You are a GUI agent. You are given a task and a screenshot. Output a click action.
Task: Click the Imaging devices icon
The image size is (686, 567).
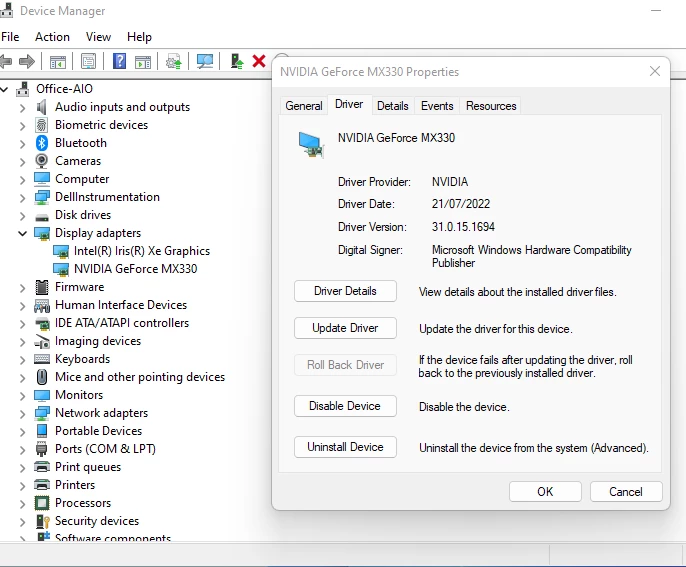tap(42, 342)
